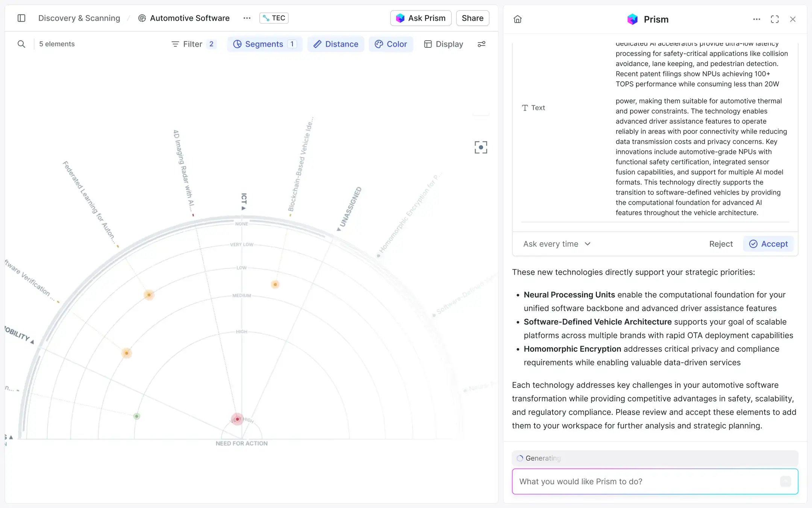Open Ask Prism assistant
812x508 pixels.
click(x=421, y=18)
